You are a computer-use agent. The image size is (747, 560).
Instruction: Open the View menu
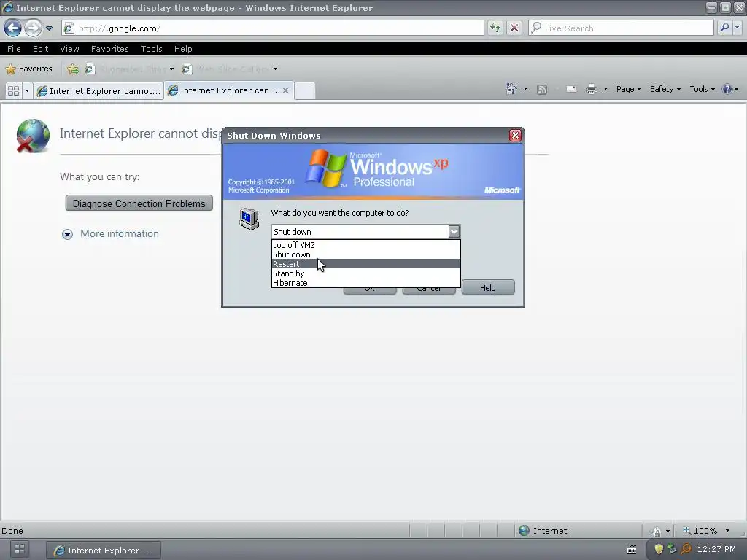pyautogui.click(x=69, y=49)
